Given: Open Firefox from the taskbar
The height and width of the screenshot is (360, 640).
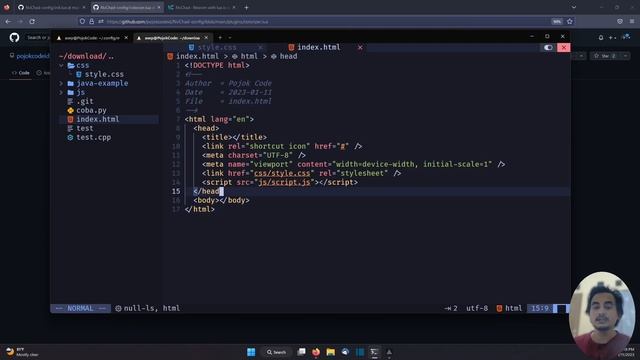Looking at the screenshot, I should [x=316, y=352].
